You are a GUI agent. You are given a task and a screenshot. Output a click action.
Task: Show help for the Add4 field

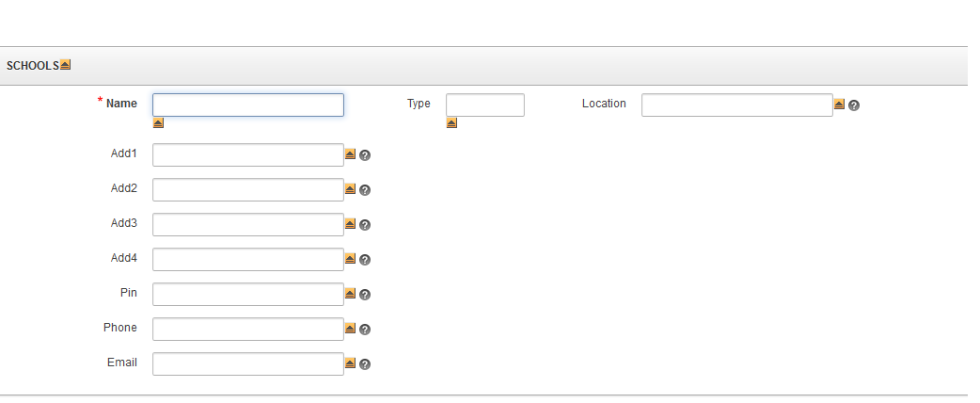365,260
